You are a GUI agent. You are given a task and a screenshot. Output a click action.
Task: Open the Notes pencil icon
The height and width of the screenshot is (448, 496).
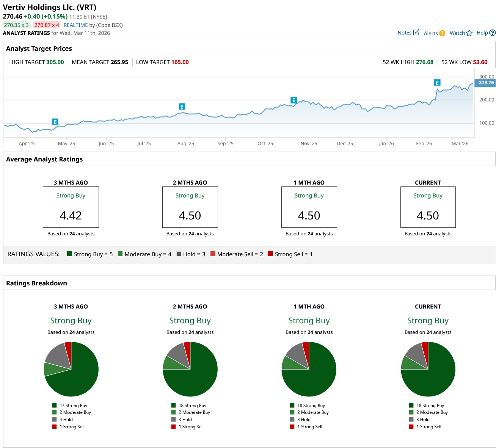coord(416,33)
